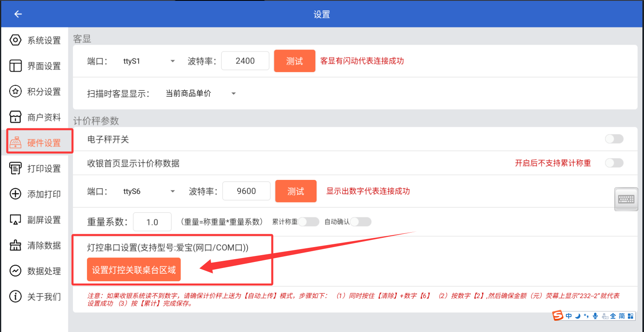Expand the ttyS6 port dropdown

click(x=173, y=191)
